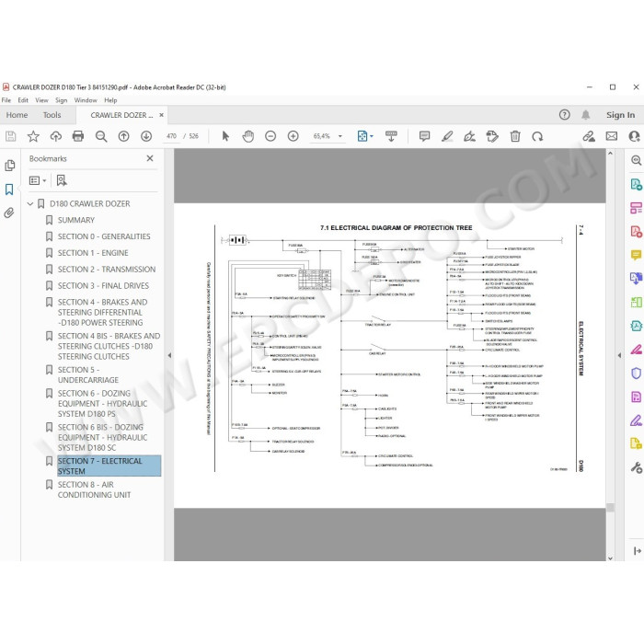This screenshot has width=644, height=644.
Task: Open Protect shield tool in right pane
Action: tap(636, 374)
